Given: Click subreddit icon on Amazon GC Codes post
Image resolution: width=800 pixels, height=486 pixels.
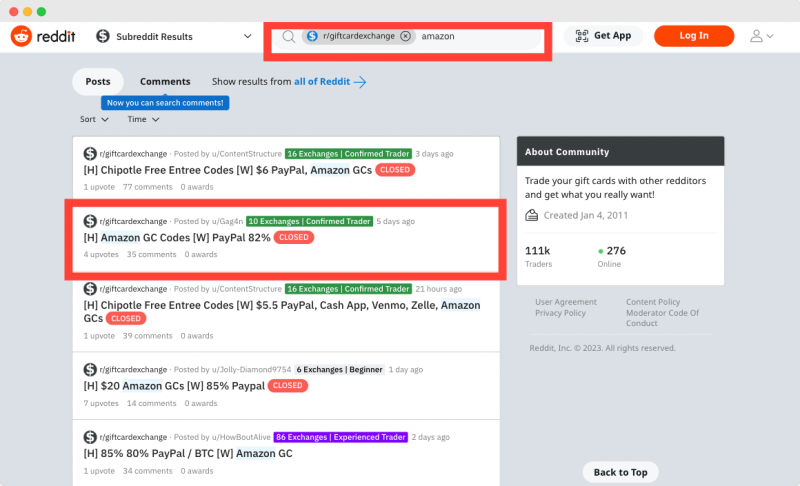Looking at the screenshot, I should tap(90, 221).
